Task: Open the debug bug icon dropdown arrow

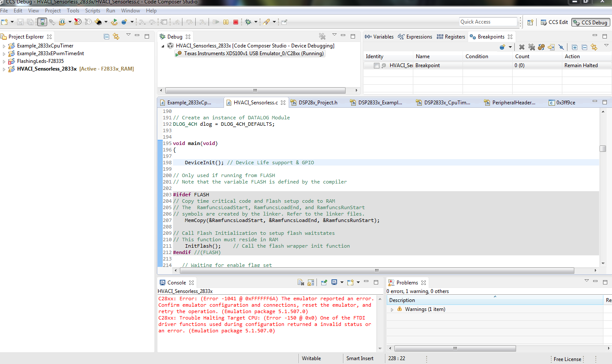Action: pos(256,22)
